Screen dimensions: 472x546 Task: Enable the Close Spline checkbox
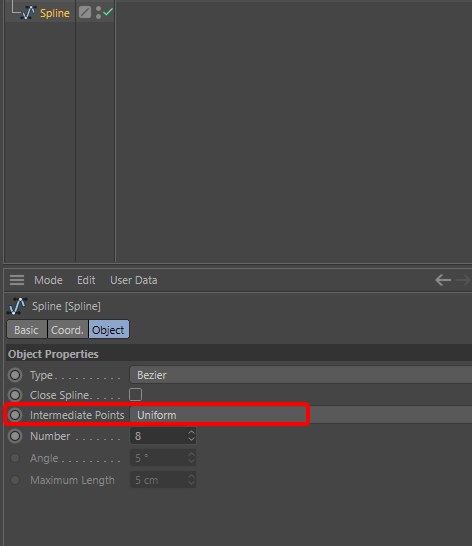(135, 395)
